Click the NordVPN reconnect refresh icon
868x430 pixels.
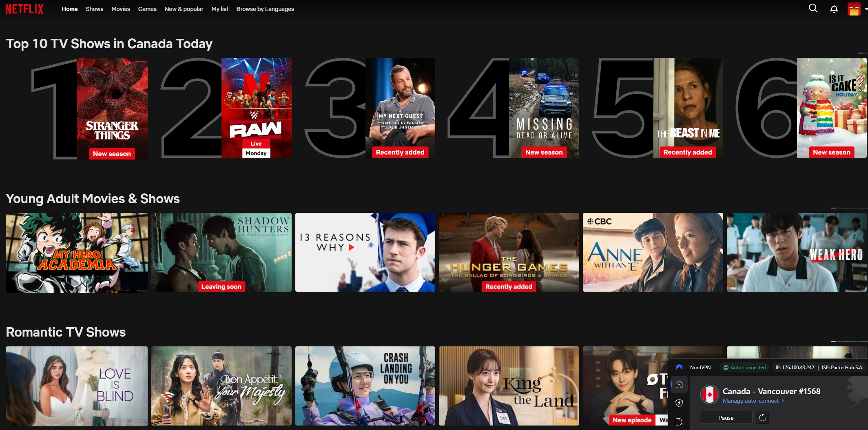click(762, 417)
